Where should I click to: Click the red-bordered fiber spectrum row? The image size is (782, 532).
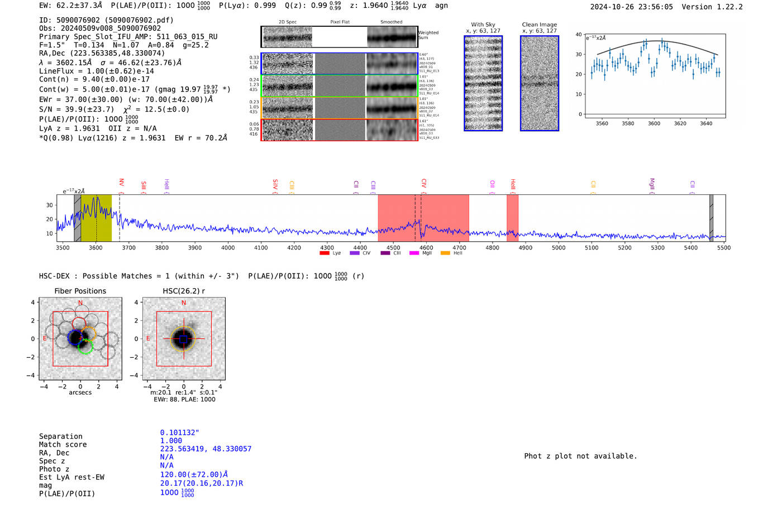click(x=340, y=130)
